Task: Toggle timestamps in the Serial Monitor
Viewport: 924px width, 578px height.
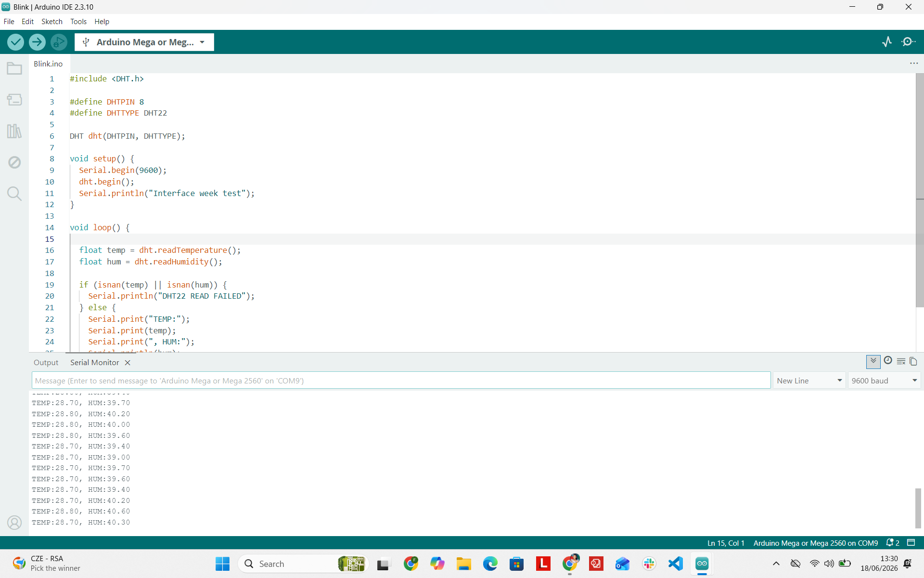Action: point(888,360)
